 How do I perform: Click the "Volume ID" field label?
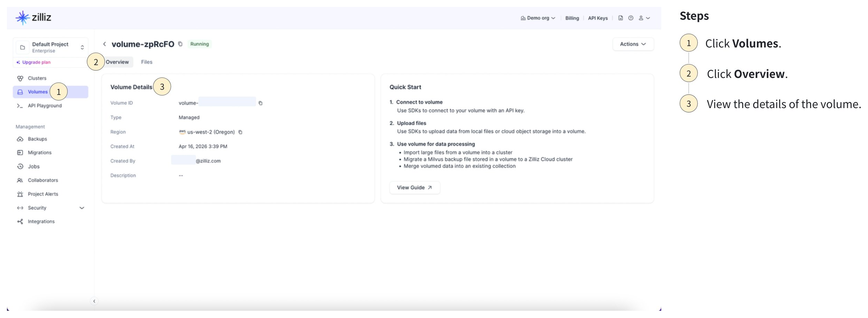pyautogui.click(x=121, y=103)
